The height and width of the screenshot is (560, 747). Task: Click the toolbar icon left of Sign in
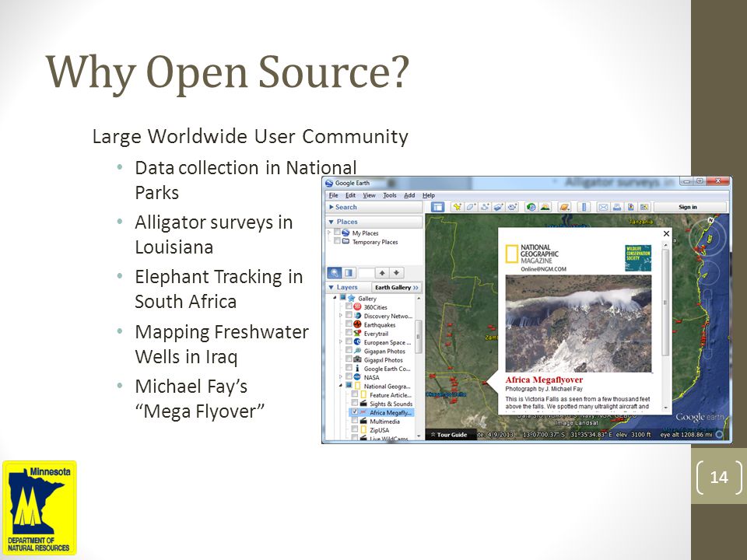click(644, 207)
